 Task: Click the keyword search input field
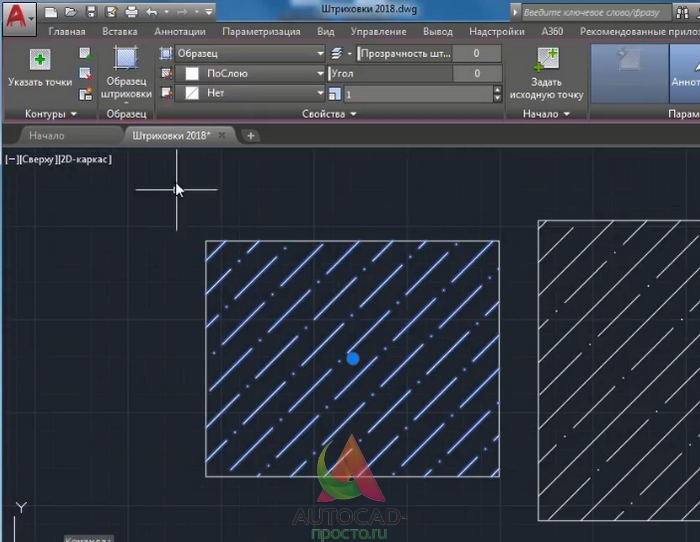[x=596, y=13]
